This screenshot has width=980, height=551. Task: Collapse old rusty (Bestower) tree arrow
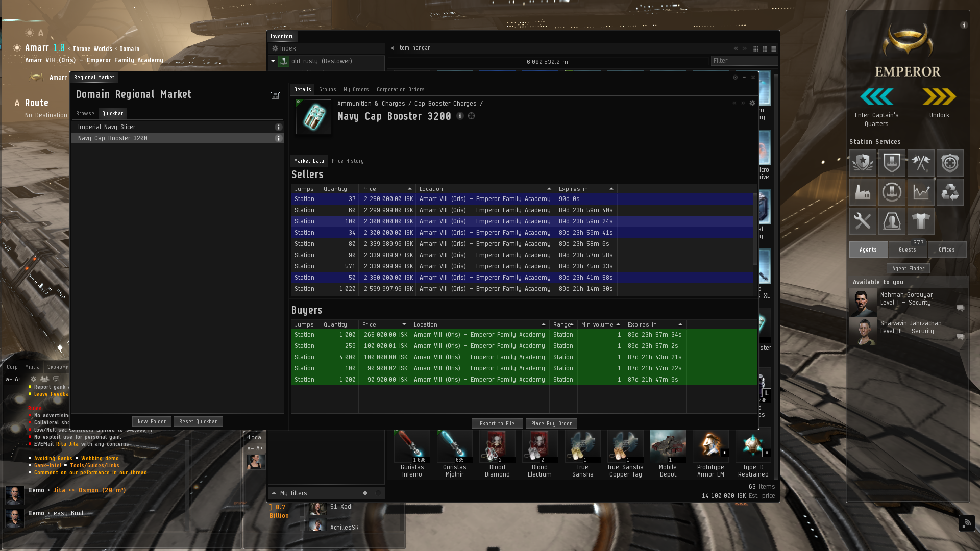(273, 61)
